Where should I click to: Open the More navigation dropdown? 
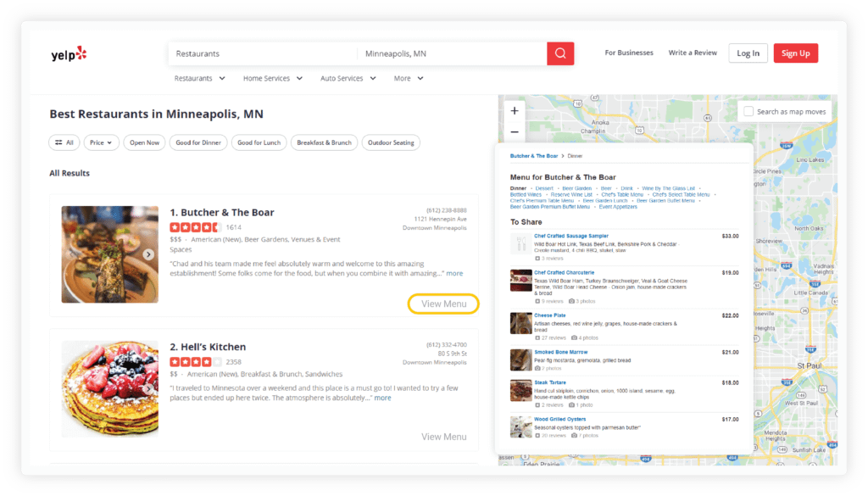point(409,79)
